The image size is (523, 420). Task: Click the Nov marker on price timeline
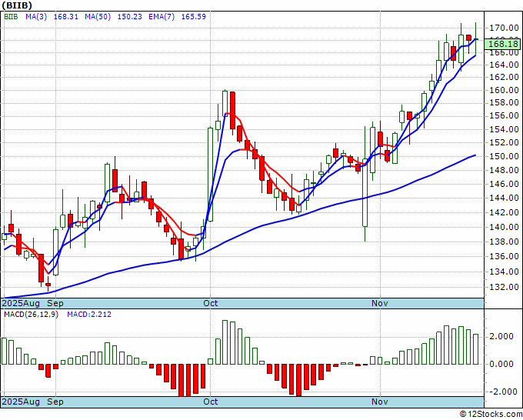pos(380,303)
